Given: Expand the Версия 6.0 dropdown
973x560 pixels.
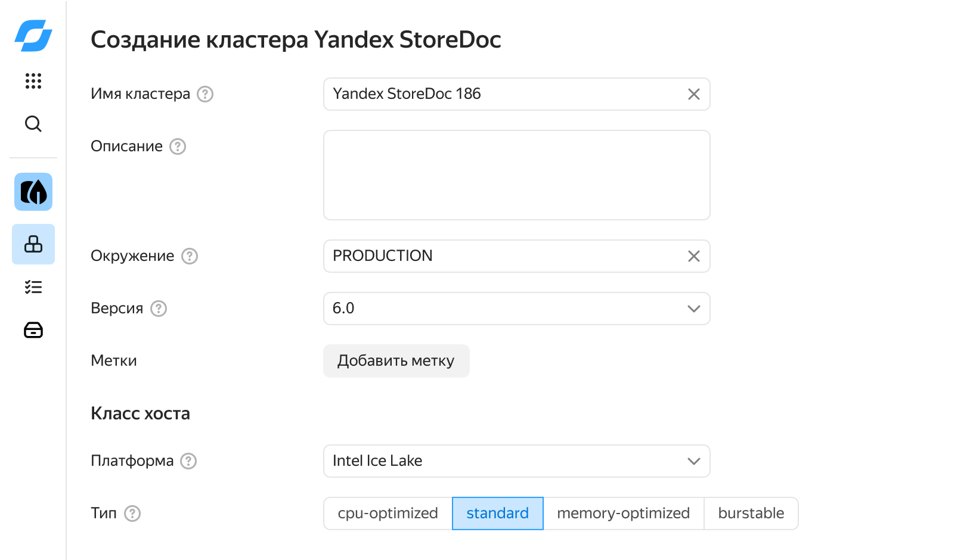Looking at the screenshot, I should click(516, 309).
